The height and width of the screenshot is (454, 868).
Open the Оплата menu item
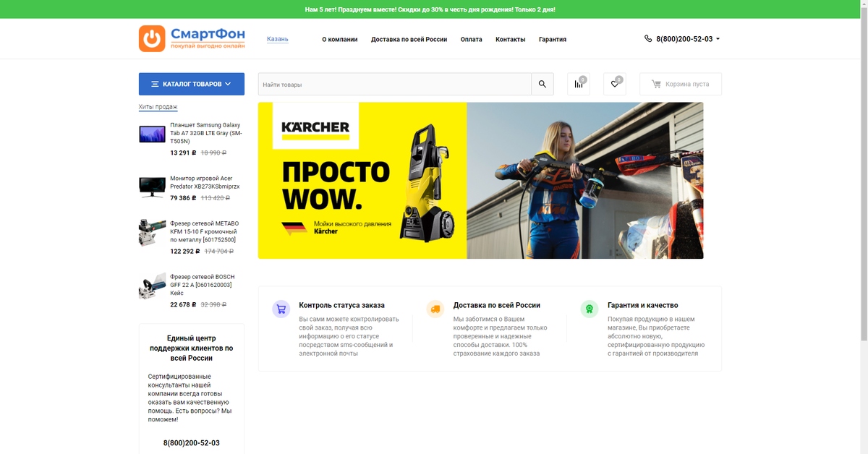472,39
